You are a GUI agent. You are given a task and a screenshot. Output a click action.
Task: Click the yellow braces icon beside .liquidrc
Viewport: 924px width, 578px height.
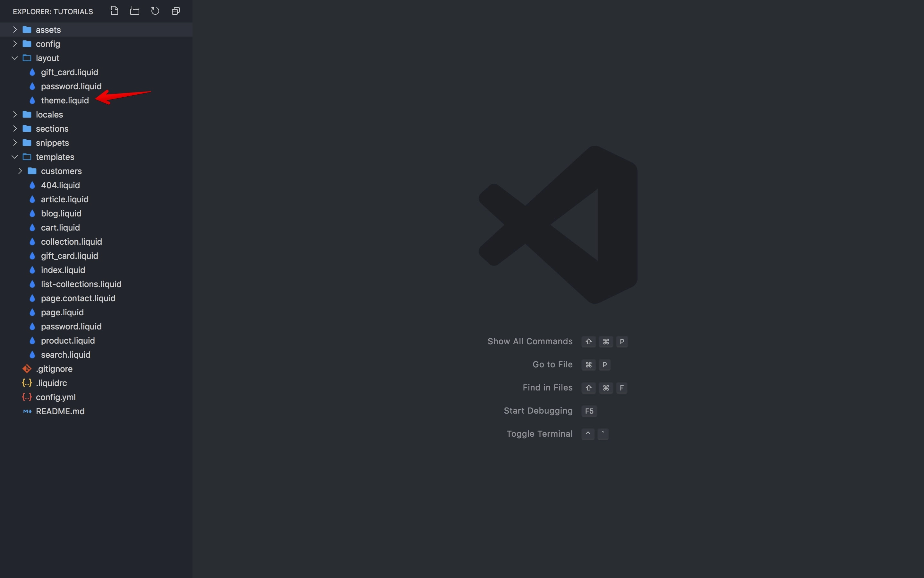tap(27, 383)
